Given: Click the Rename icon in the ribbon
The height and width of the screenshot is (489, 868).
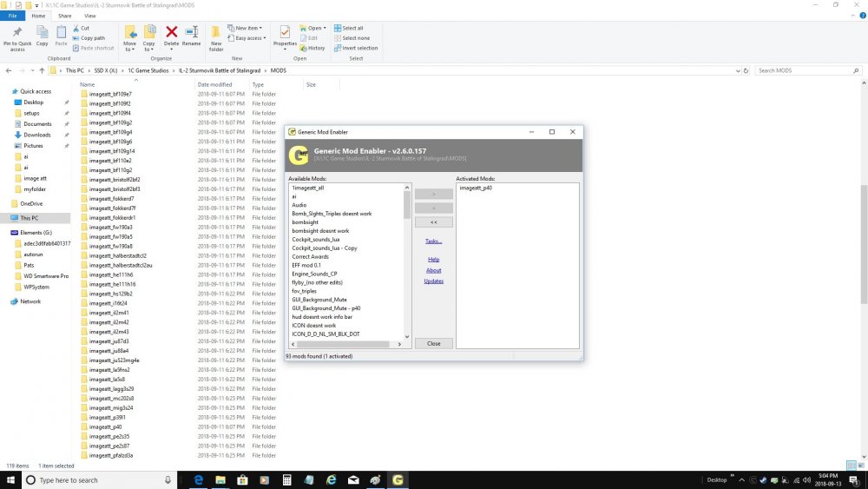Looking at the screenshot, I should pyautogui.click(x=191, y=36).
